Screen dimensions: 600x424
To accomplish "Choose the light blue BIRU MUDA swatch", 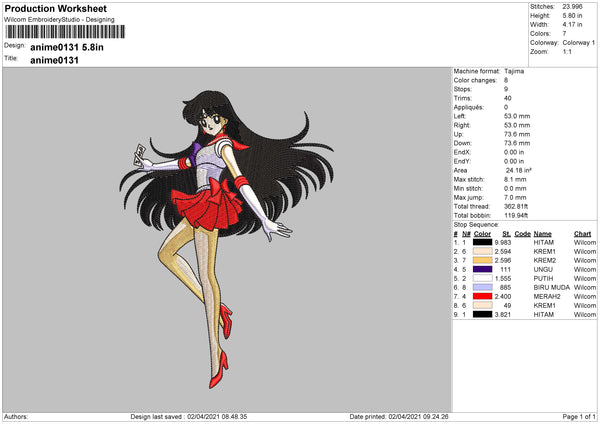I will (x=482, y=287).
